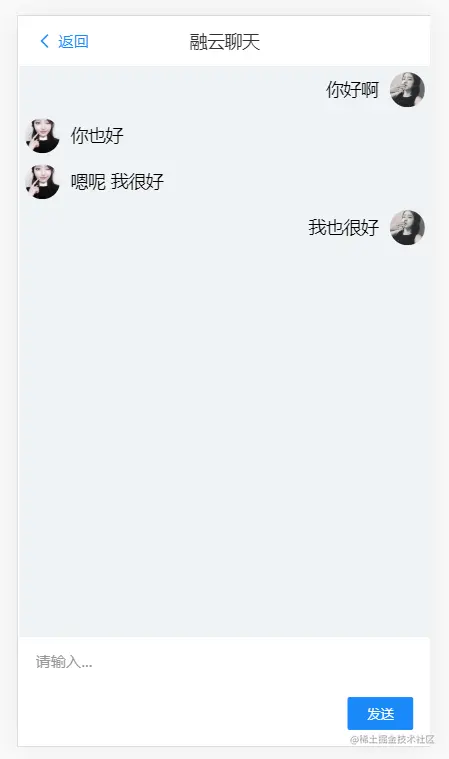This screenshot has width=449, height=759.
Task: Open avatar beside 嗯呢 我很好 message
Action: click(x=43, y=182)
